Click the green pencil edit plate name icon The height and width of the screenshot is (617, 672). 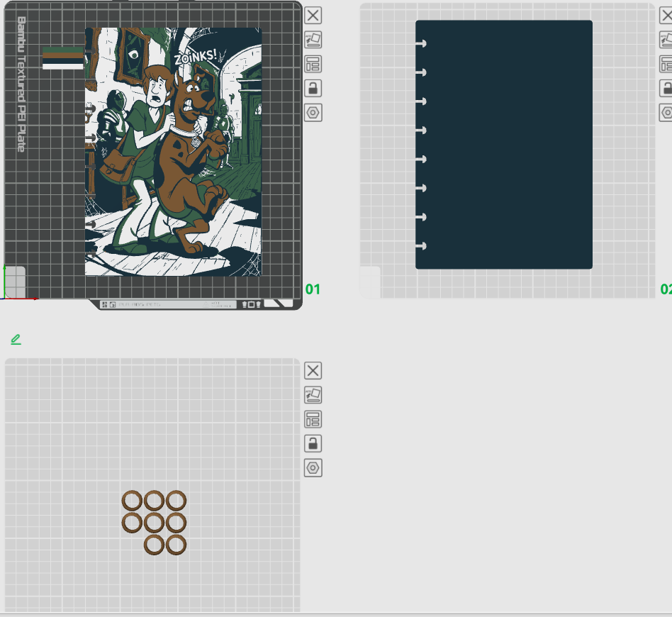click(16, 340)
